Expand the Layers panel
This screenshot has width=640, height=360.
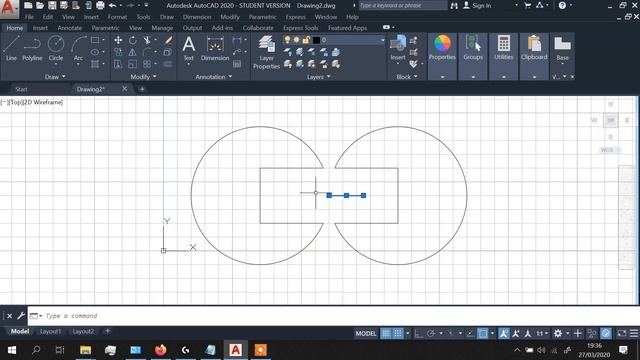[318, 76]
